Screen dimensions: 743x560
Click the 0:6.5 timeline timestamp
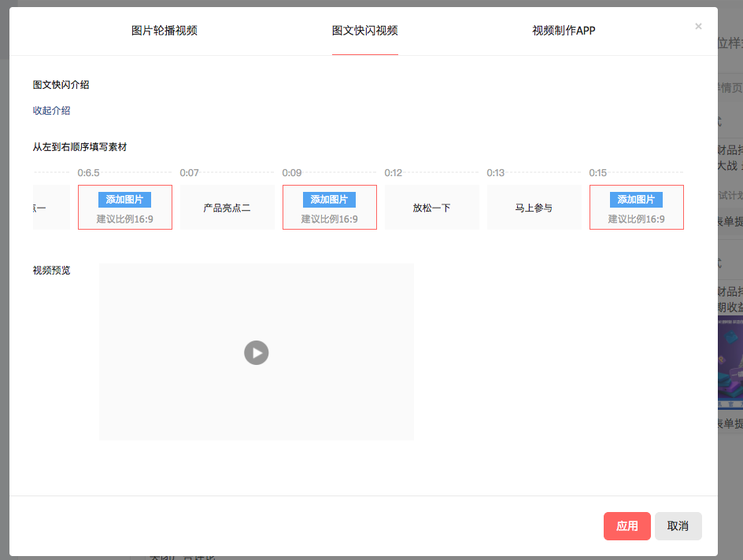(89, 173)
